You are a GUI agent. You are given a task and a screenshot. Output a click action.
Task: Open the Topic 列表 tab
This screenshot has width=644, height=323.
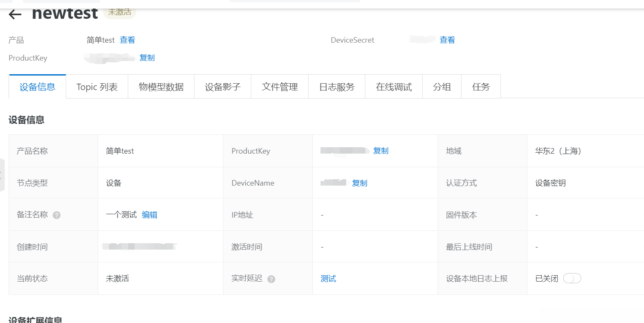click(97, 87)
